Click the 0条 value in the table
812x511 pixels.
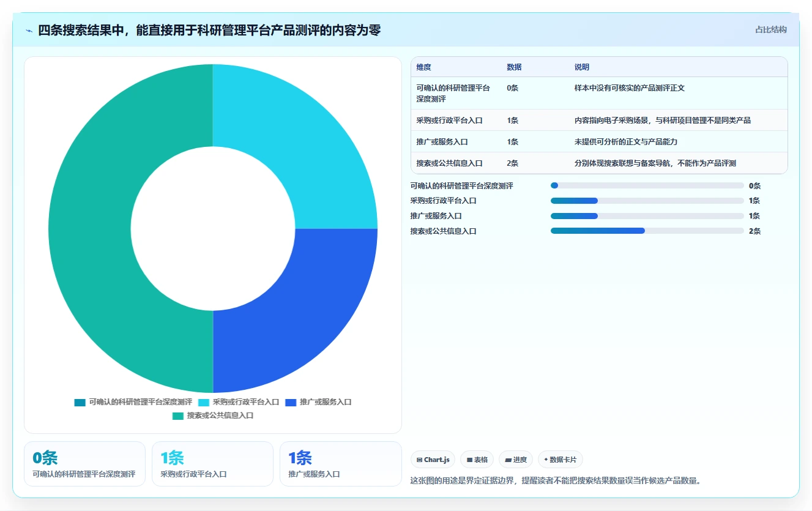click(x=512, y=88)
